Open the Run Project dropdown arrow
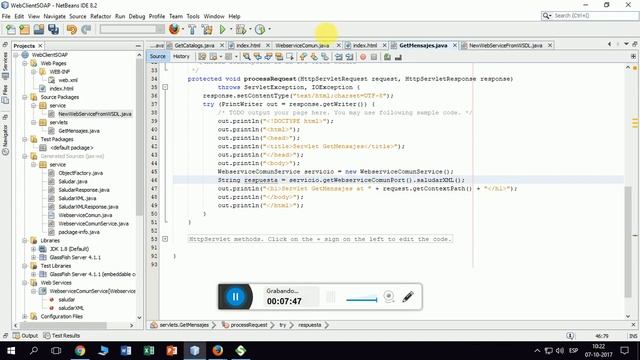The image size is (640, 360). pos(231,29)
